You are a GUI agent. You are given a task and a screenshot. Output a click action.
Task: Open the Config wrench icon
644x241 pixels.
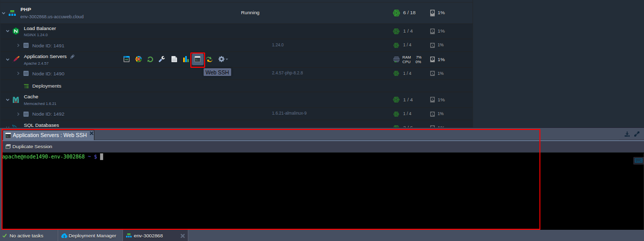click(x=162, y=60)
